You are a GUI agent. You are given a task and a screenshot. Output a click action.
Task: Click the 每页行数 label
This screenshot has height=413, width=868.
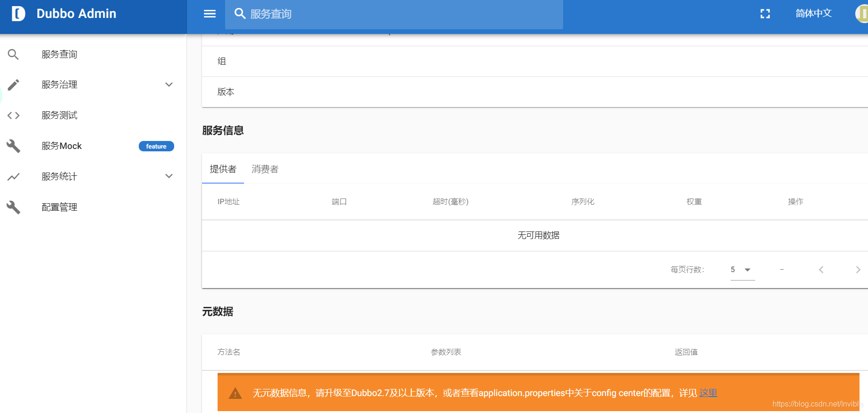tap(687, 270)
